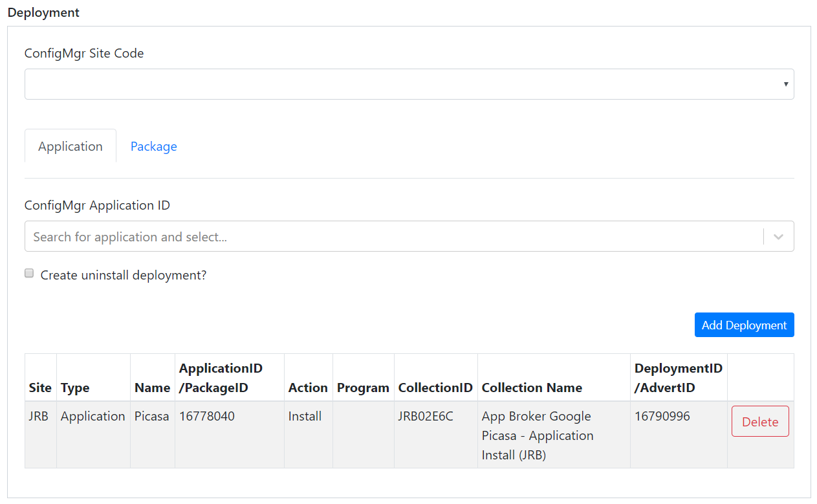Image resolution: width=817 pixels, height=504 pixels.
Task: Click the 16790996 deployment ID cell
Action: pyautogui.click(x=662, y=417)
